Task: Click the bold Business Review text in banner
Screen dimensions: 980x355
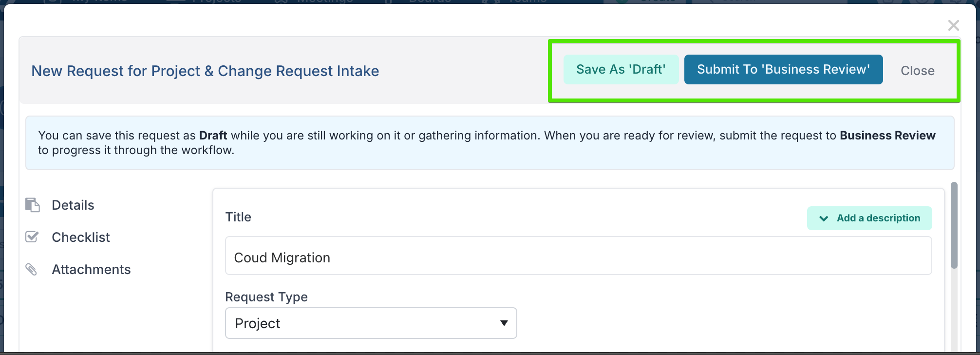Action: 887,135
